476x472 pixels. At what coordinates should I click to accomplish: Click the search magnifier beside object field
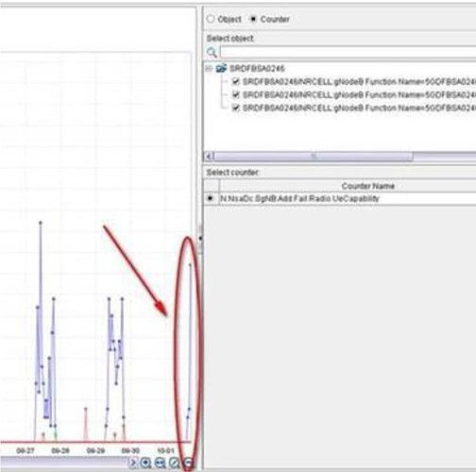(212, 52)
